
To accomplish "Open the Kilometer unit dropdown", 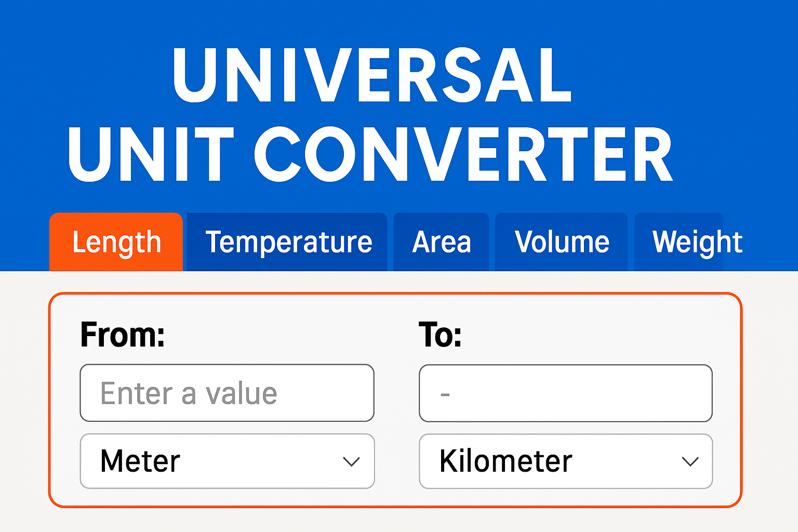I will (x=565, y=461).
